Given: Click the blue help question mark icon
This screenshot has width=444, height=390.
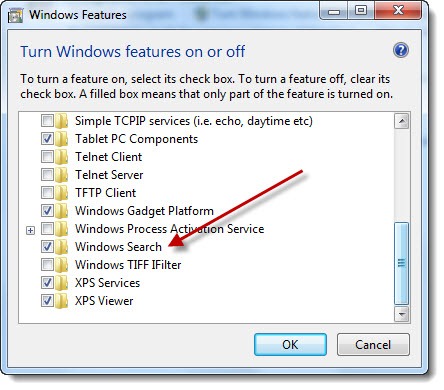Looking at the screenshot, I should point(401,51).
